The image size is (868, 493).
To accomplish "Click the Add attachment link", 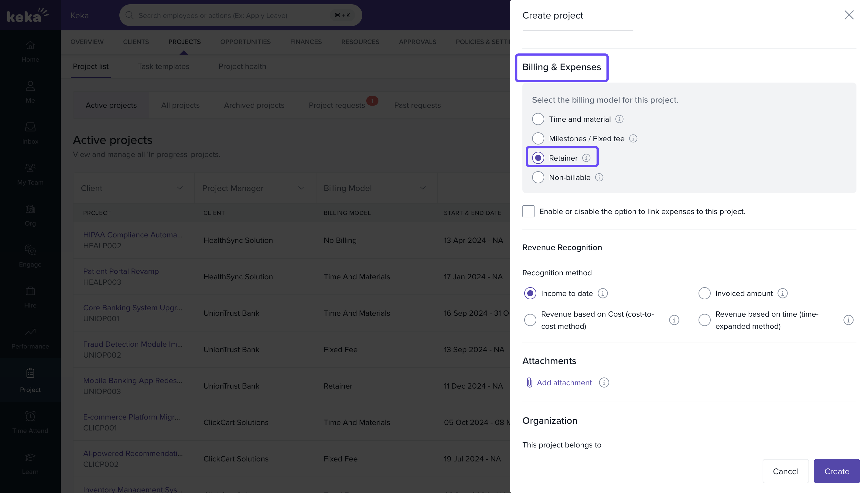I will click(564, 382).
